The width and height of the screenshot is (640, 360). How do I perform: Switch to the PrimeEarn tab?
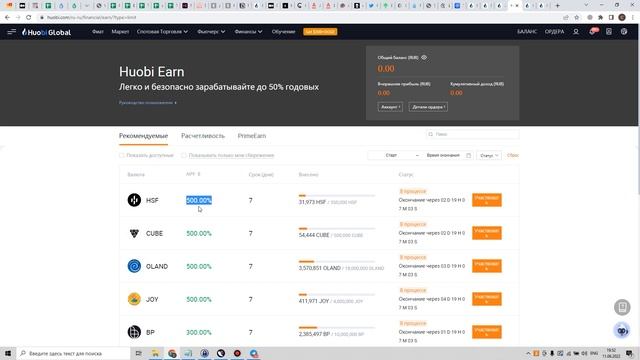tap(252, 136)
